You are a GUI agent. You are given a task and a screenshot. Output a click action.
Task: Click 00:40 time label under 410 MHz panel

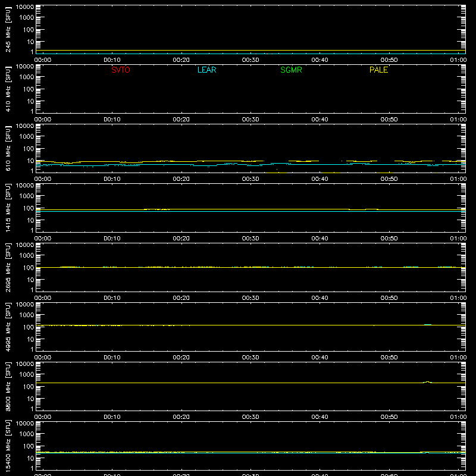tap(320, 120)
